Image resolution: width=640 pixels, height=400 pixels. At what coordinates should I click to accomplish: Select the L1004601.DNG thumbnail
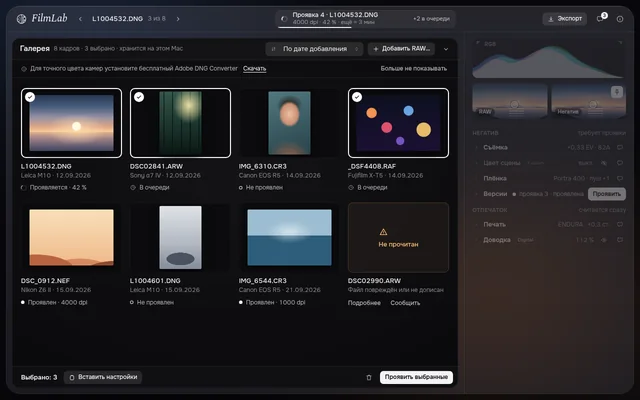(180, 238)
